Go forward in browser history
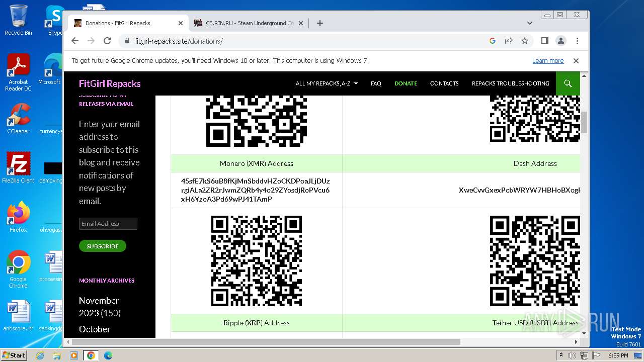Image resolution: width=644 pixels, height=362 pixels. 91,41
